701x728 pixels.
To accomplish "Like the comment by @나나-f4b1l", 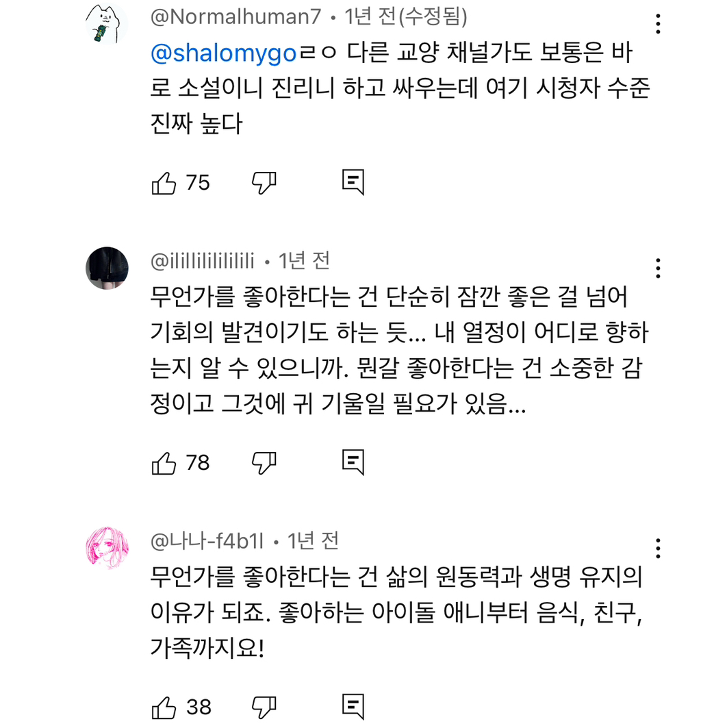I will (164, 707).
